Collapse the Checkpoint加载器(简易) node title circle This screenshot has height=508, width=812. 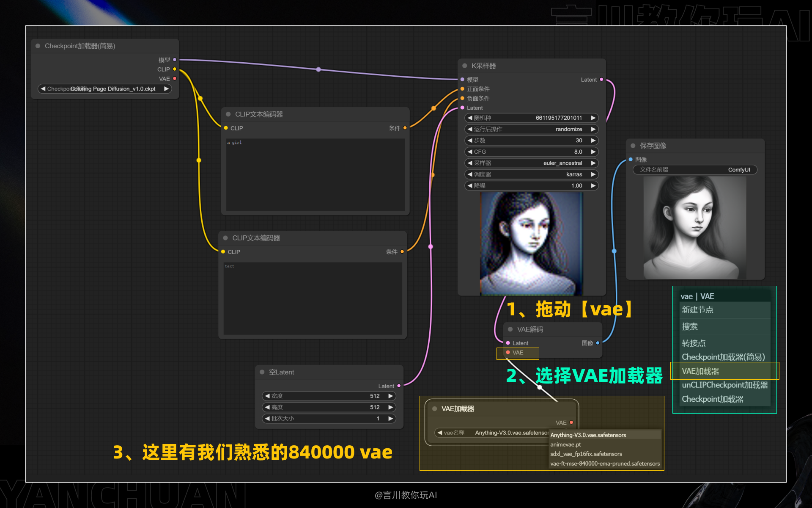tap(38, 46)
